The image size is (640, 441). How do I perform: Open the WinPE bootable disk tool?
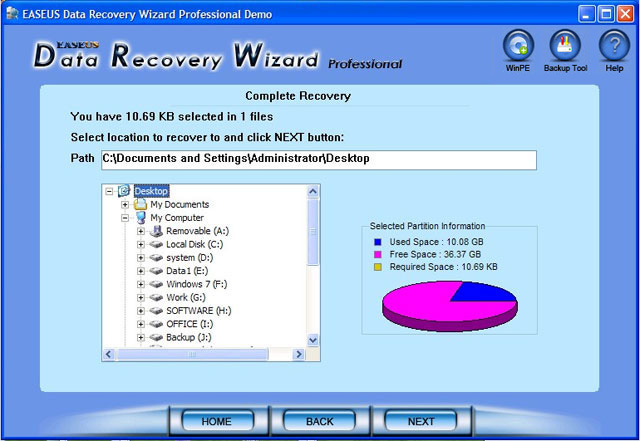click(518, 45)
